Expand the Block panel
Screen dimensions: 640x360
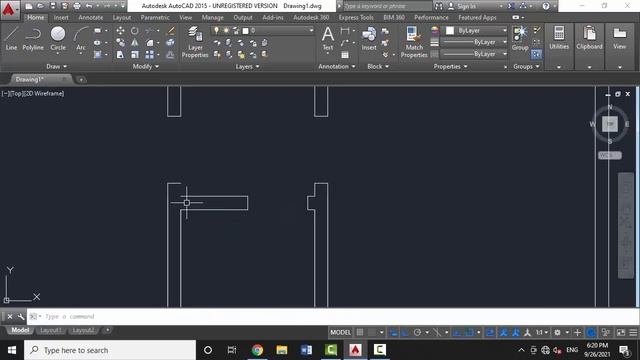(378, 67)
